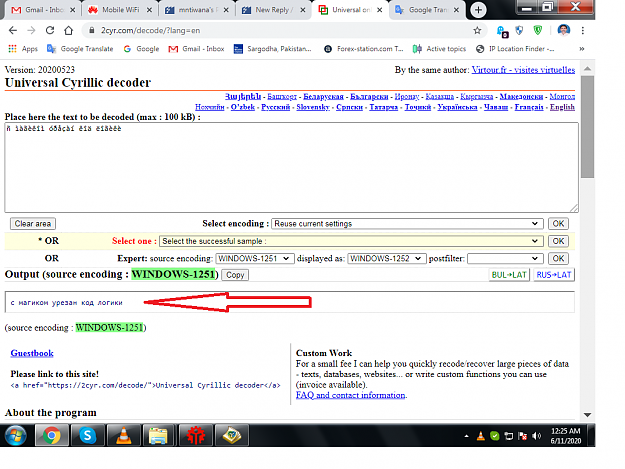This screenshot has width=625, height=469.
Task: Open the Apps grid shortcut
Action: (23, 49)
